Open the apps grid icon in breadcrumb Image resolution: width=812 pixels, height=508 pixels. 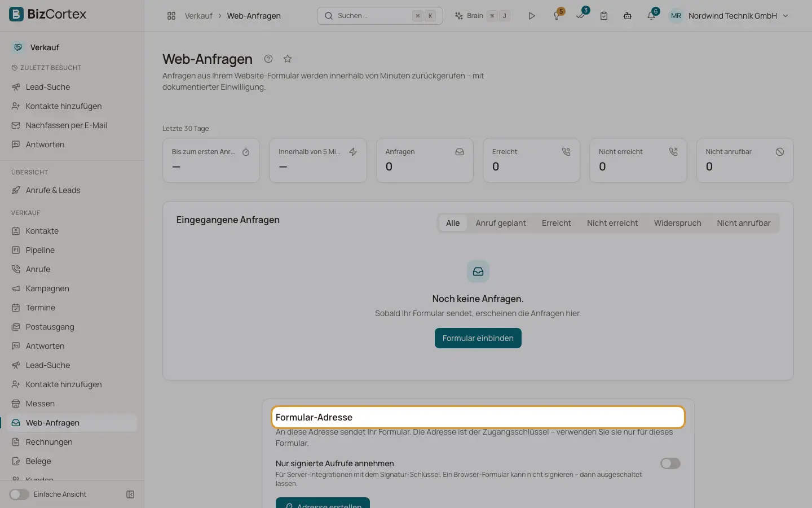(171, 16)
